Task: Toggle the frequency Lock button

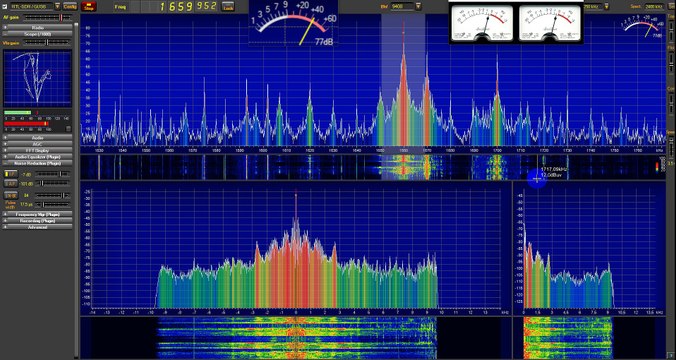Action: click(x=228, y=6)
